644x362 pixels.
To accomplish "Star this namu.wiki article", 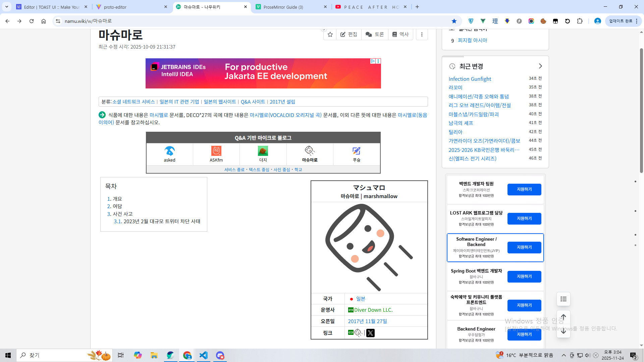I will point(330,35).
